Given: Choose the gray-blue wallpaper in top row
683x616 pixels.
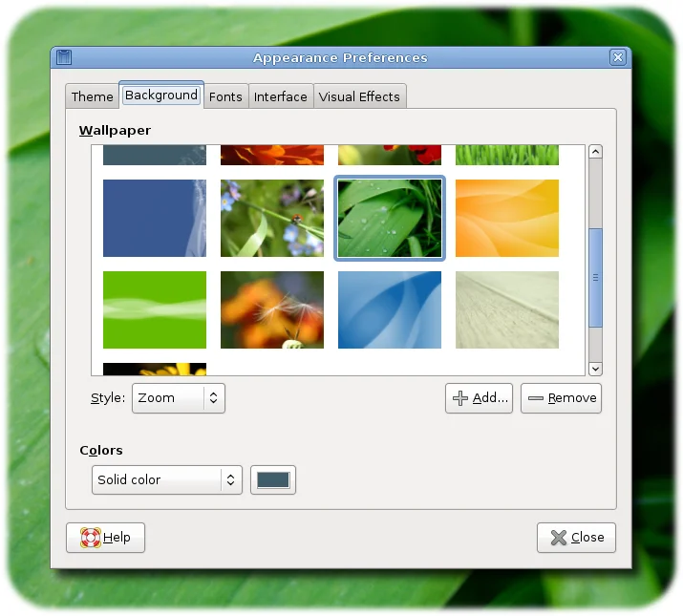Looking at the screenshot, I should 155,155.
